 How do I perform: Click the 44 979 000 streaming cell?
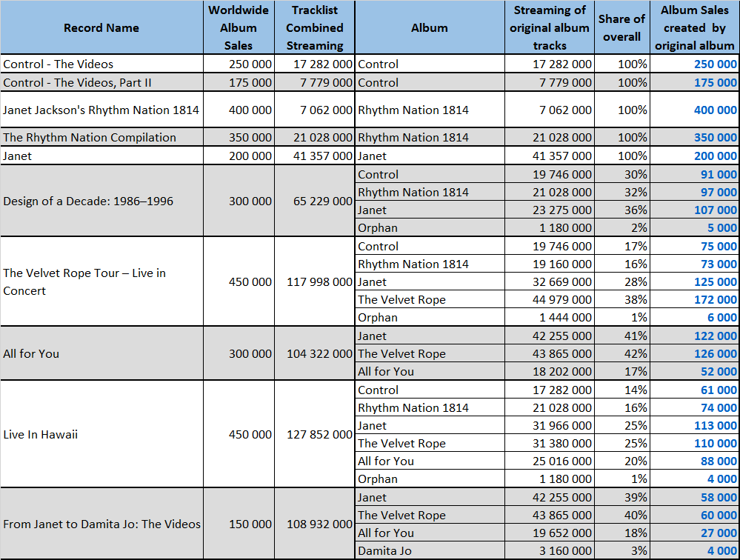tap(550, 299)
